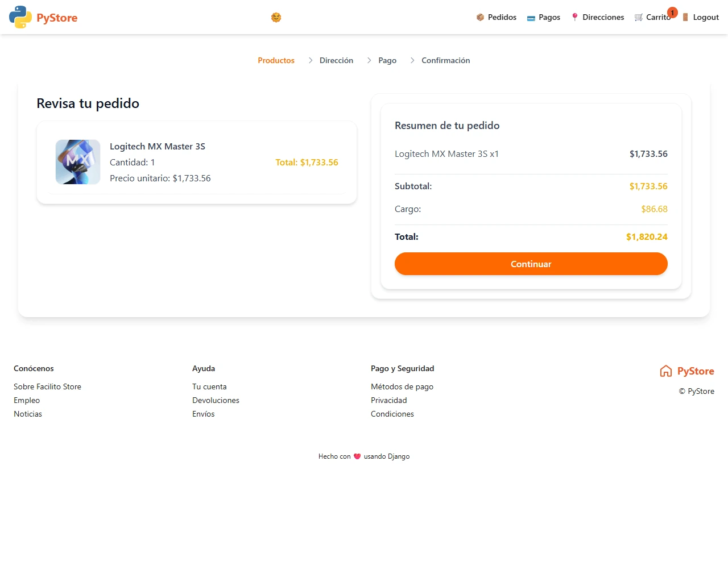The width and height of the screenshot is (728, 582).
Task: Click the PyStore brand name in header
Action: 57,18
